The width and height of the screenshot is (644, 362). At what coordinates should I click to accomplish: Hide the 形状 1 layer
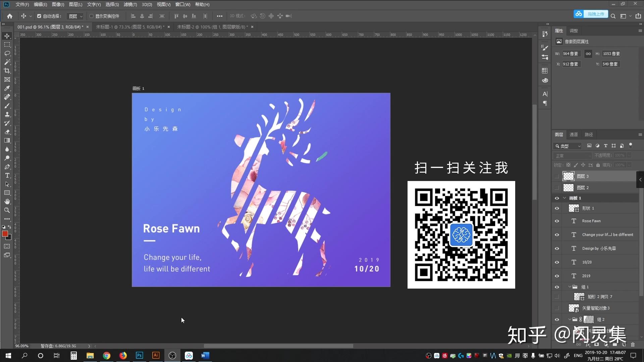pyautogui.click(x=557, y=208)
